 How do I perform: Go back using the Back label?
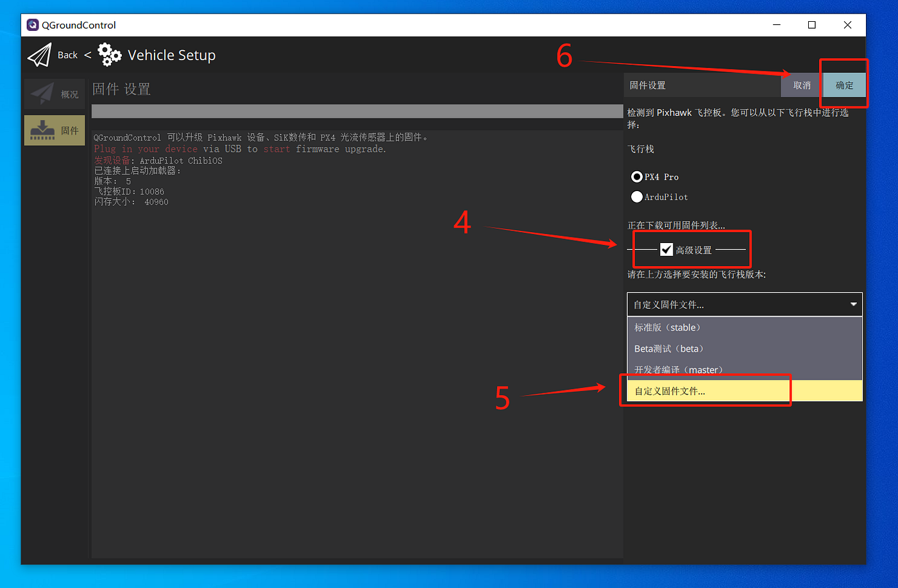coord(67,55)
